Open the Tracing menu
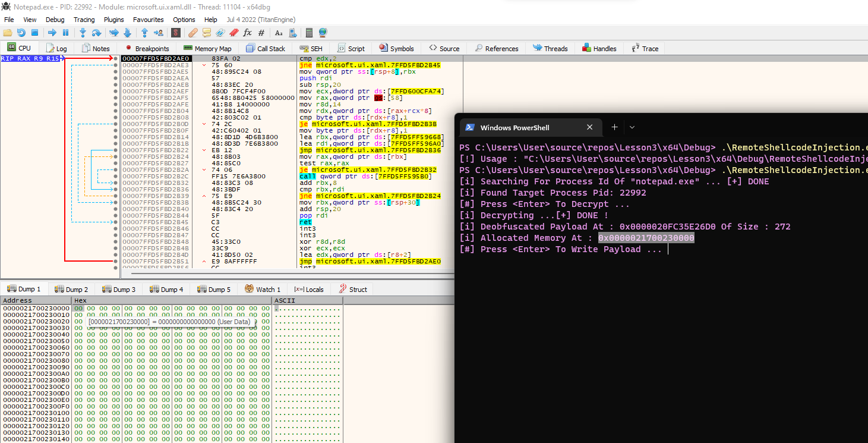This screenshot has height=443, width=868. pos(84,20)
